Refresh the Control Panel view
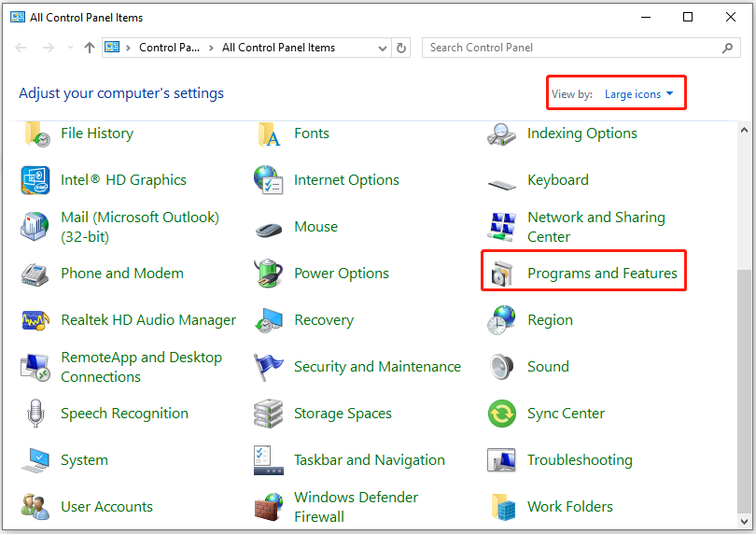This screenshot has height=534, width=756. coord(401,48)
